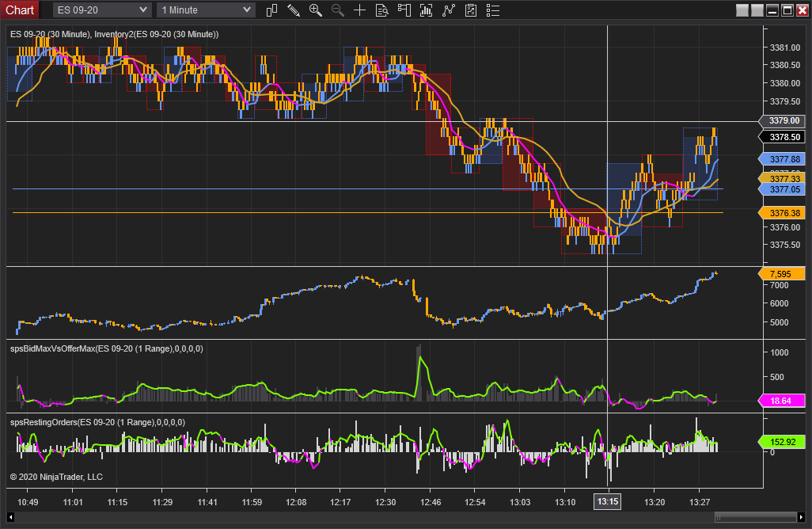The image size is (812, 529).
Task: Click the orange 3377.33 price marker
Action: (x=782, y=179)
